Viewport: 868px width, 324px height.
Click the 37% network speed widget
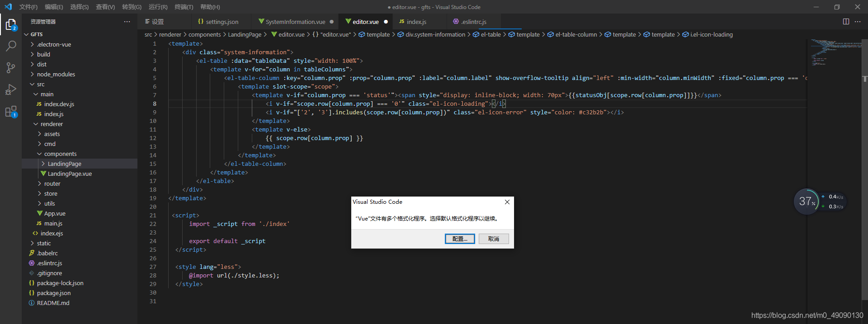(819, 202)
